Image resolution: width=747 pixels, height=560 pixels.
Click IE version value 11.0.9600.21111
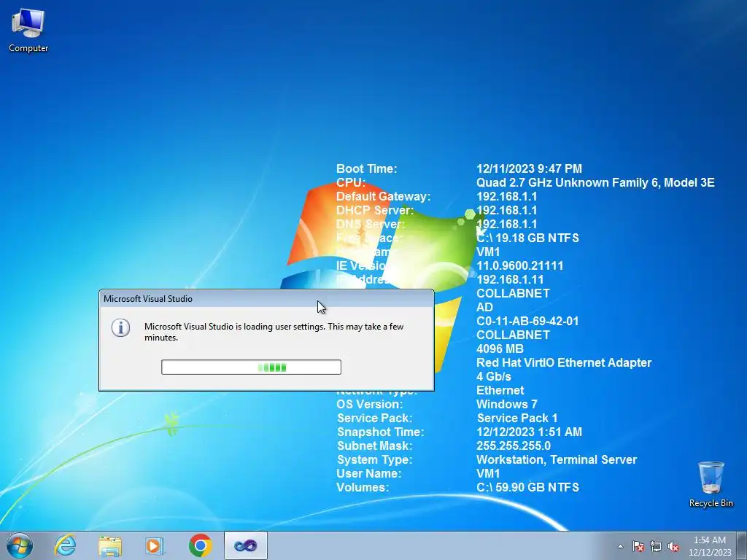pyautogui.click(x=519, y=265)
